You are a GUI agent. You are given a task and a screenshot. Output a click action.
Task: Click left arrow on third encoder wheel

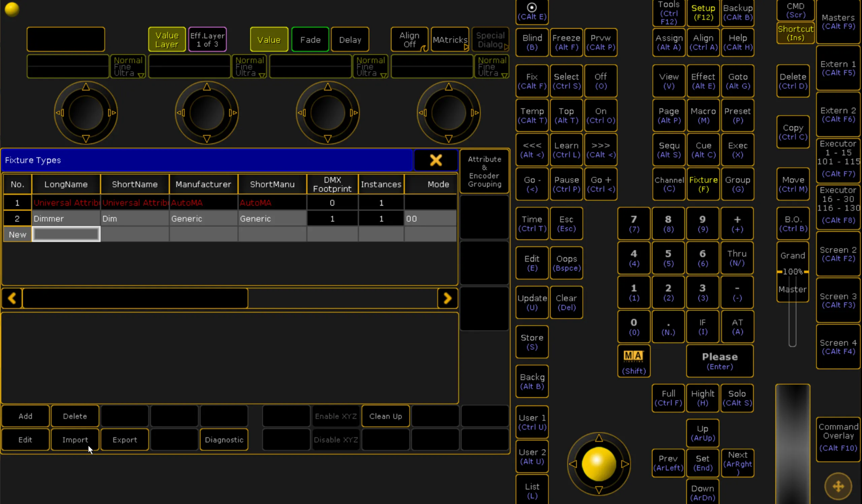pyautogui.click(x=301, y=112)
